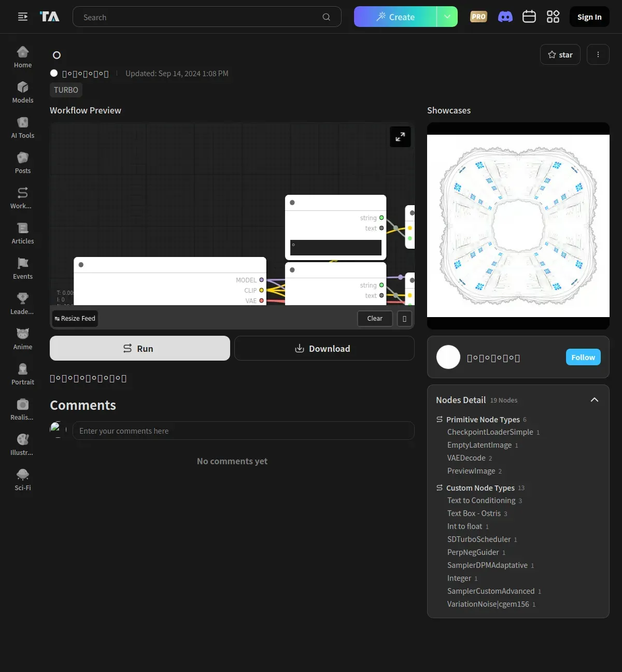Click the author avatar in profile card
The width and height of the screenshot is (622, 672).
click(x=448, y=357)
